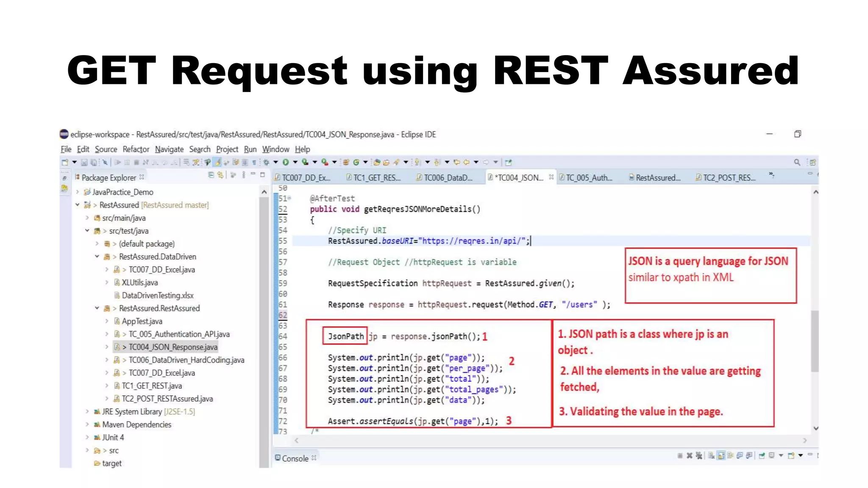Open the File menu
This screenshot has width=868, height=488.
pos(66,149)
